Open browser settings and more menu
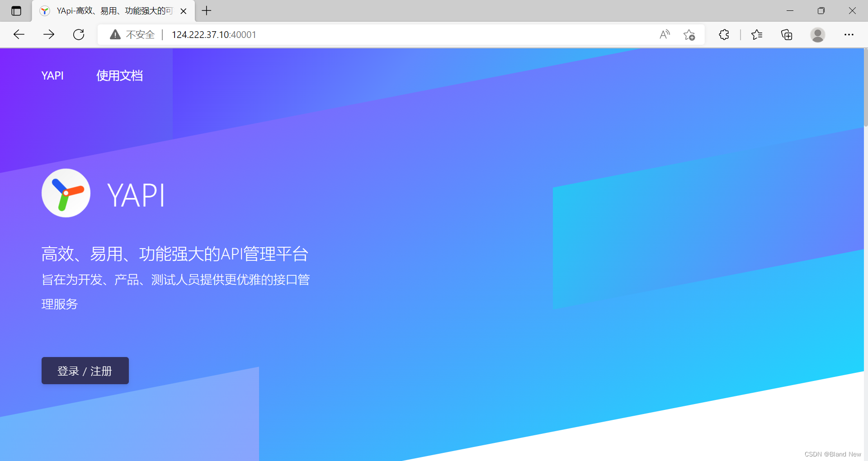This screenshot has height=461, width=868. tap(849, 34)
